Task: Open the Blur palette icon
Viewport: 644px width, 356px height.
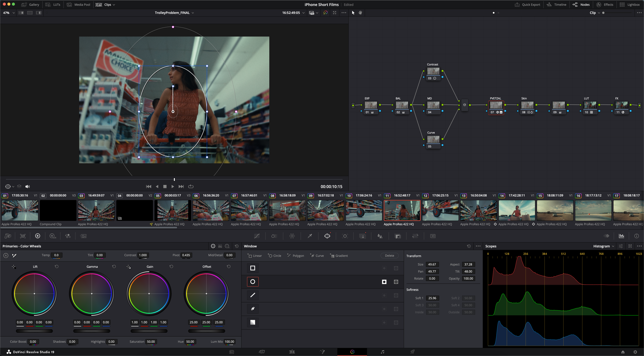Action: click(x=380, y=236)
